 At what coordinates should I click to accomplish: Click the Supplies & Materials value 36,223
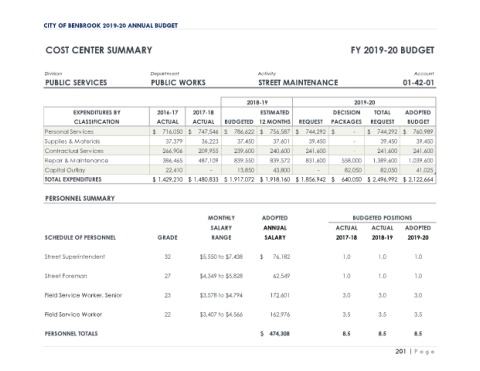[210, 141]
